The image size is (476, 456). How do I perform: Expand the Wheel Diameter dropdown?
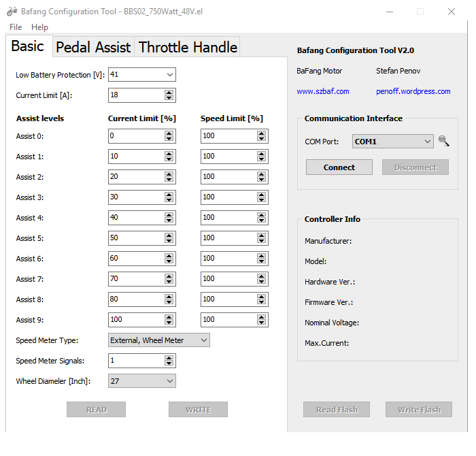coord(169,381)
